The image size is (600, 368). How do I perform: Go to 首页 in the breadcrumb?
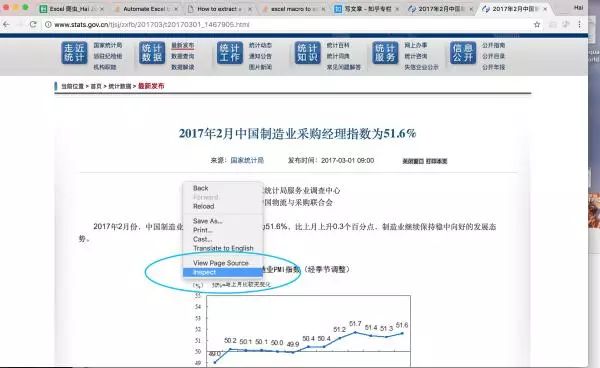96,86
